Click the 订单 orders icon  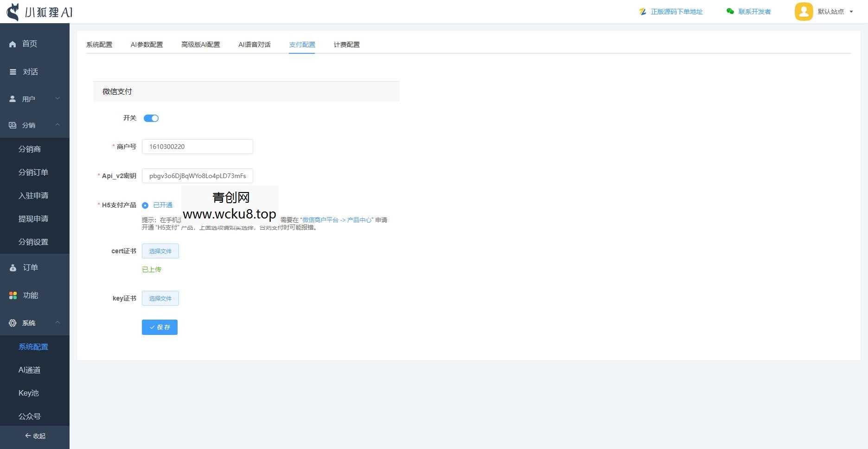[13, 267]
